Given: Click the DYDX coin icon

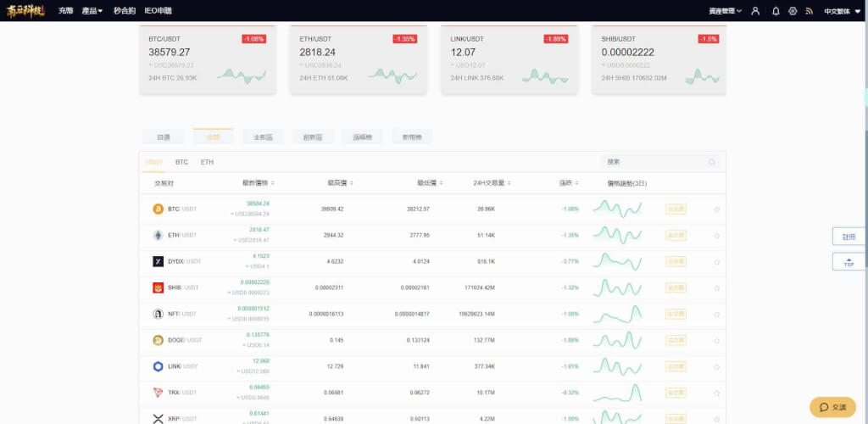Looking at the screenshot, I should coord(159,261).
